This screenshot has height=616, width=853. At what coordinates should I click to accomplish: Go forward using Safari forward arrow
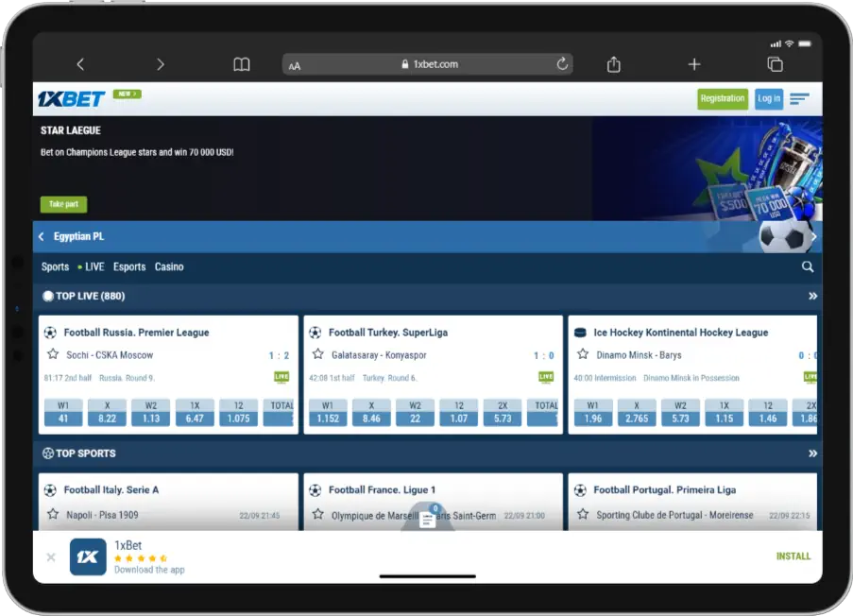[160, 64]
